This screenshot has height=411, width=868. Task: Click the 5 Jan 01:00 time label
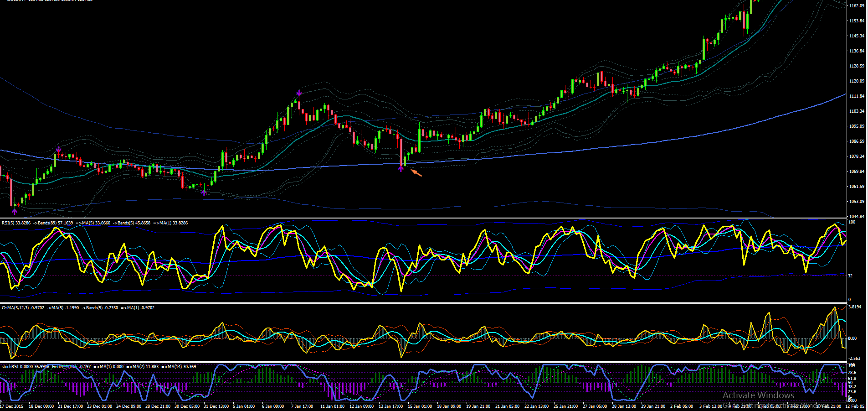pos(244,406)
